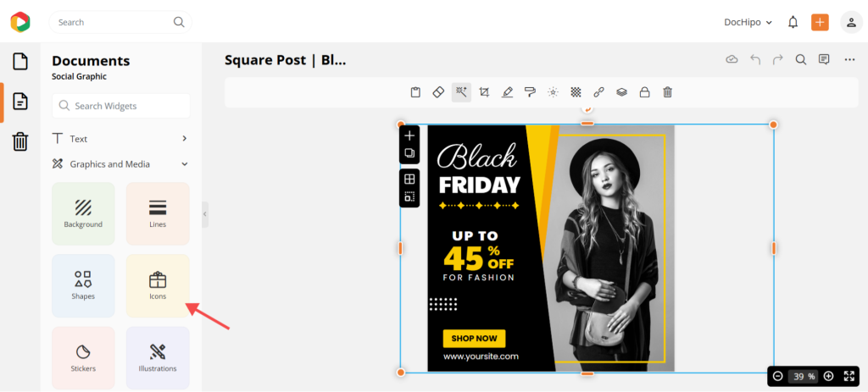
Task: Enter fullscreen with expand arrows icon
Action: 849,377
